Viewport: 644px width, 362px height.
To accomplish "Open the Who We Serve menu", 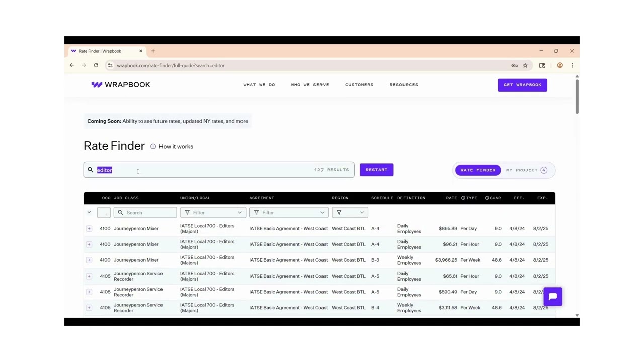I will coord(310,85).
